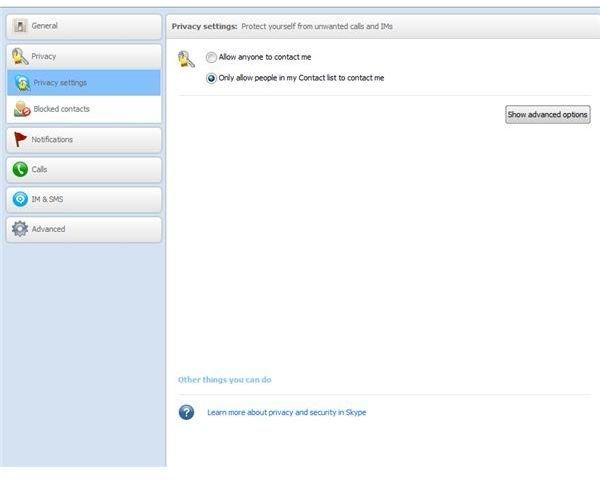600x482 pixels.
Task: Click the Blocked contacts icon
Action: click(x=22, y=109)
